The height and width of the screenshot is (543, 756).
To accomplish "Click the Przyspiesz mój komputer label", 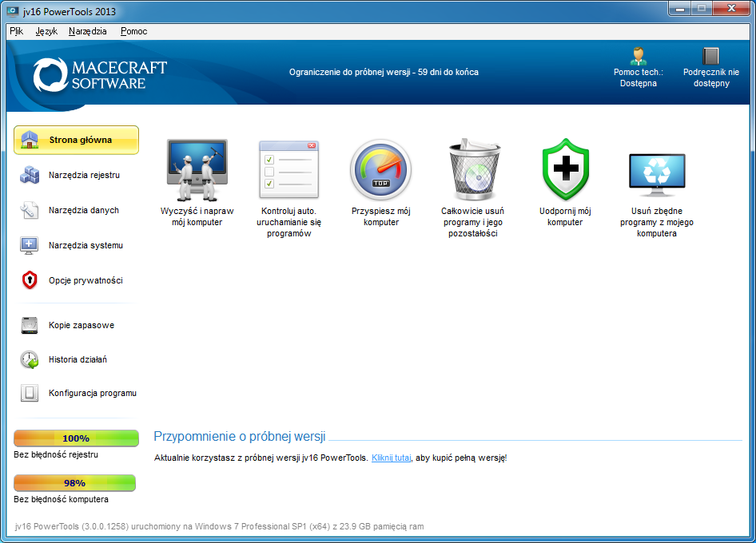I will (381, 217).
